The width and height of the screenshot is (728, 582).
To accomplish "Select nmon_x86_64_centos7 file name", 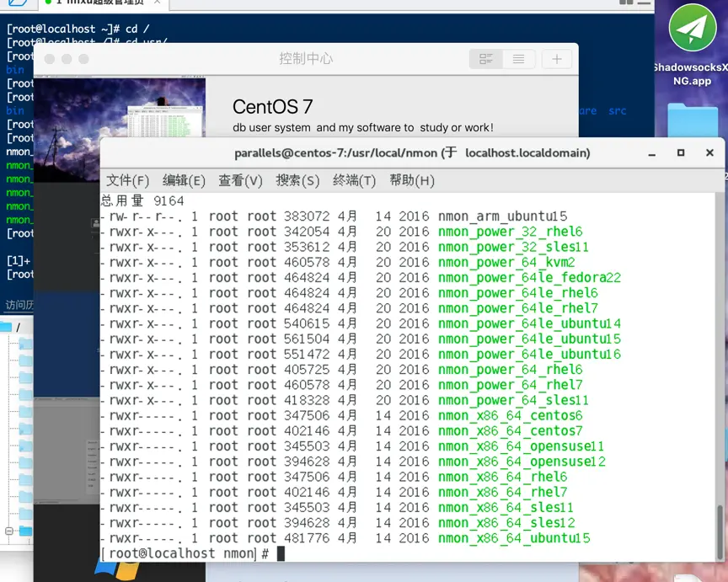I will pyautogui.click(x=510, y=430).
